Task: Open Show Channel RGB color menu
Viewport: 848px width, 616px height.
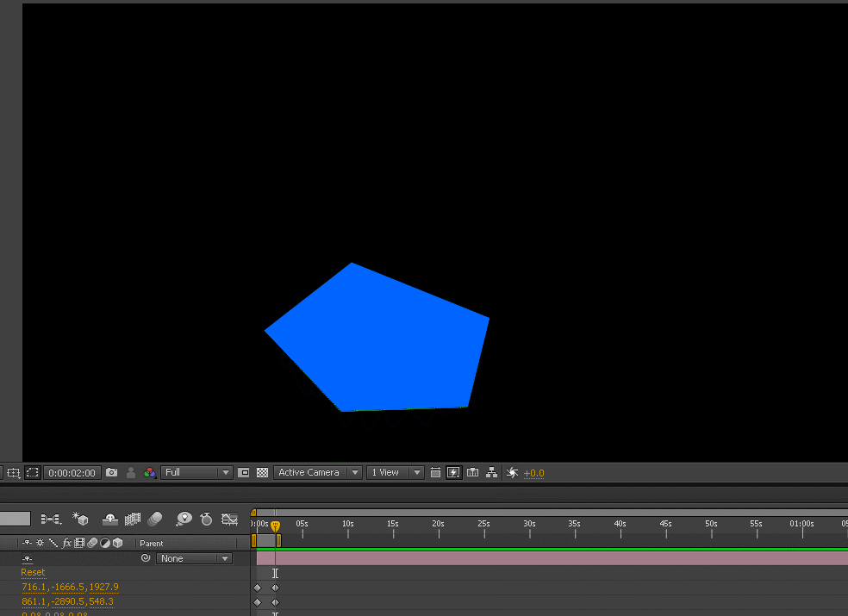Action: click(x=150, y=473)
